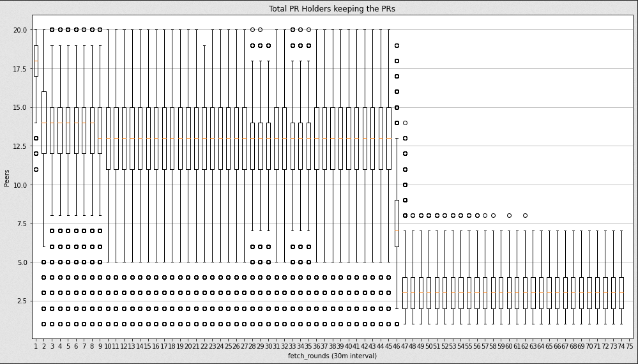
Task: Click the outlier at 8 above round 62
Action: 525,216
